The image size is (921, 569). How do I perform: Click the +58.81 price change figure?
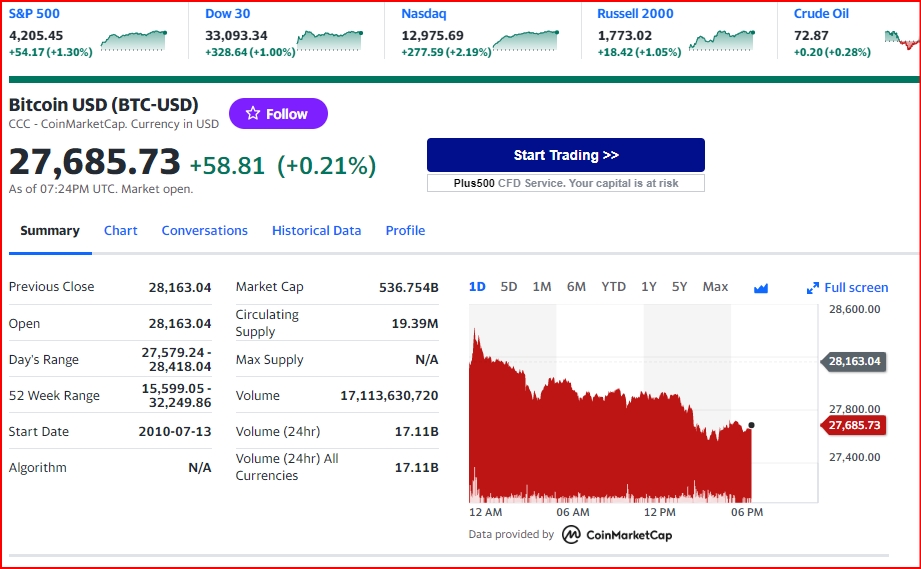227,166
